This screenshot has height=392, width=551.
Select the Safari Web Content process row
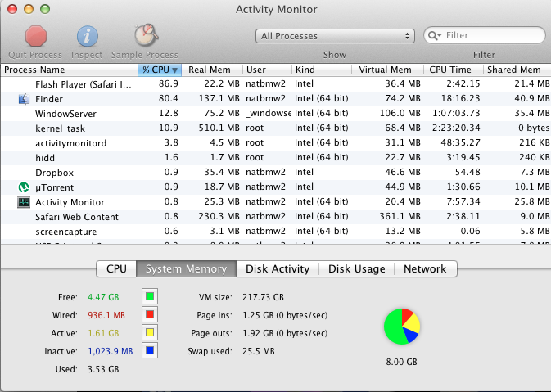click(x=275, y=217)
